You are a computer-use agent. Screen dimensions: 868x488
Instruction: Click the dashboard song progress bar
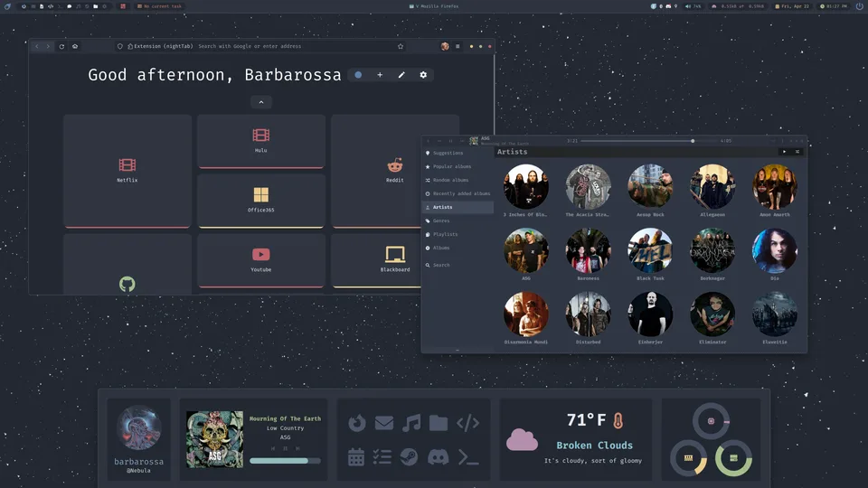tap(285, 460)
